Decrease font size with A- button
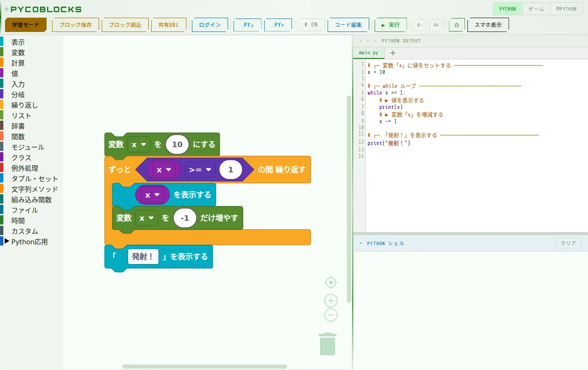Screen dimensions: 588x370 pyautogui.click(x=419, y=25)
